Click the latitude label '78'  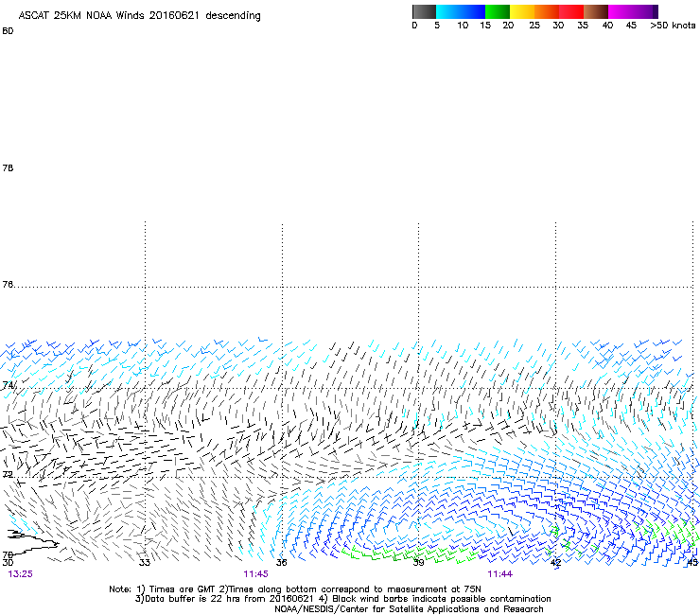tap(8, 167)
